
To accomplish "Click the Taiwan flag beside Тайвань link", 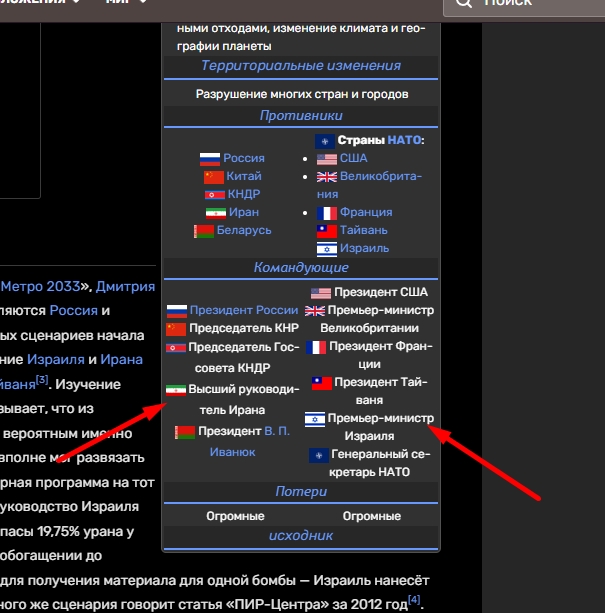I will (327, 231).
